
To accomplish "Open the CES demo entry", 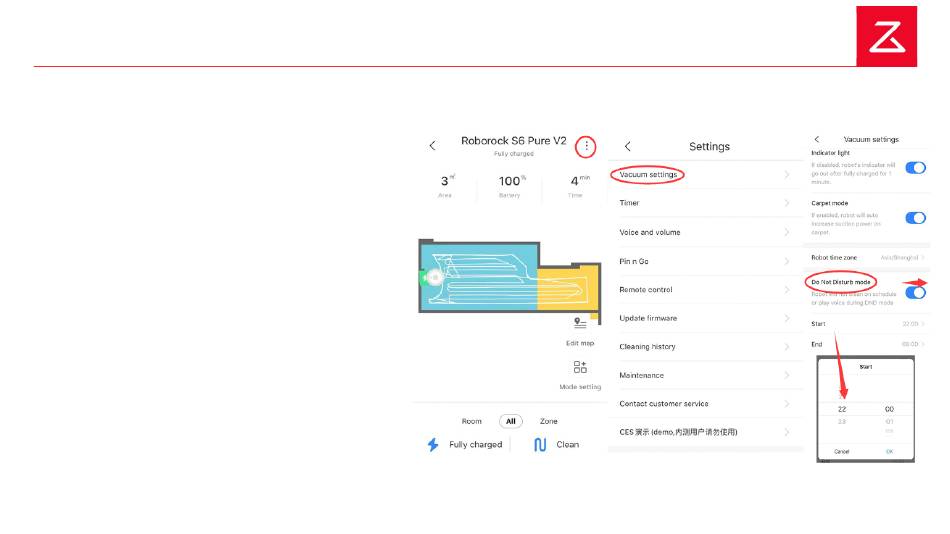I will (705, 432).
